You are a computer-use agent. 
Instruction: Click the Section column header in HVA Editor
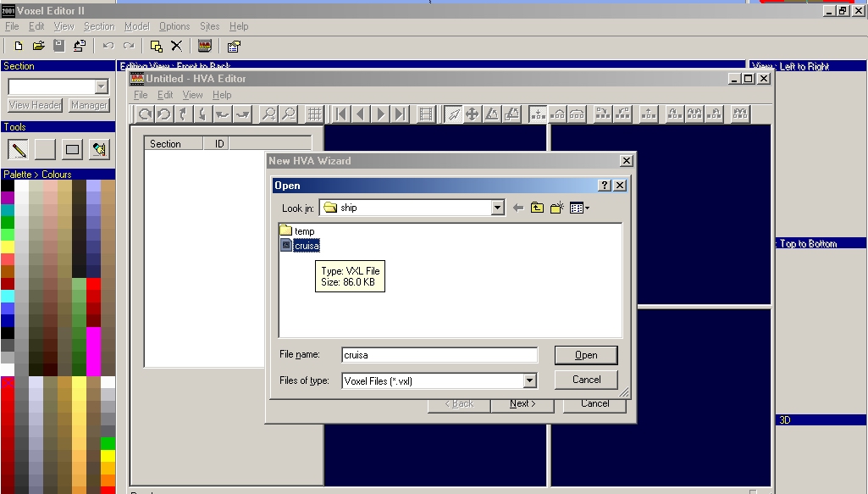tap(174, 143)
